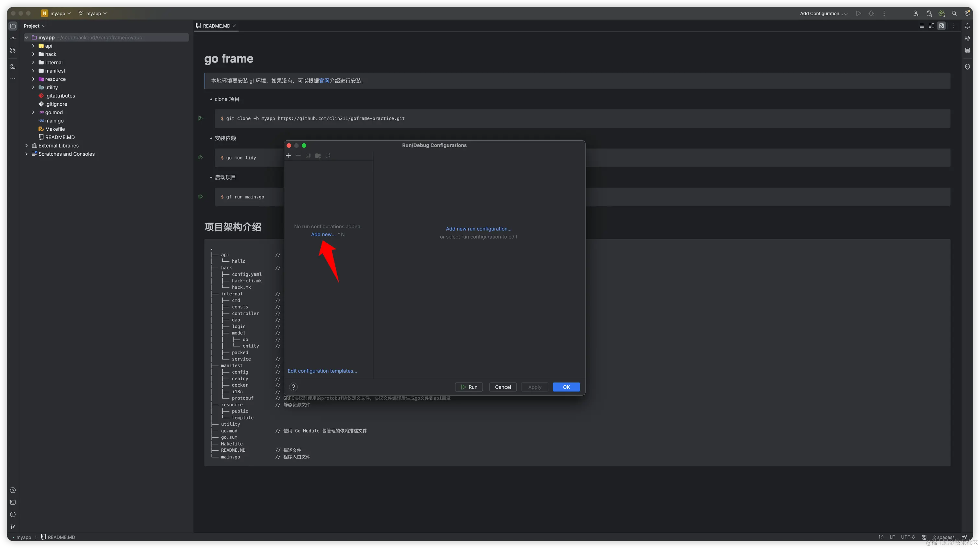Toggle read-only lock icon in status bar
Image resolution: width=980 pixels, height=548 pixels.
[964, 537]
